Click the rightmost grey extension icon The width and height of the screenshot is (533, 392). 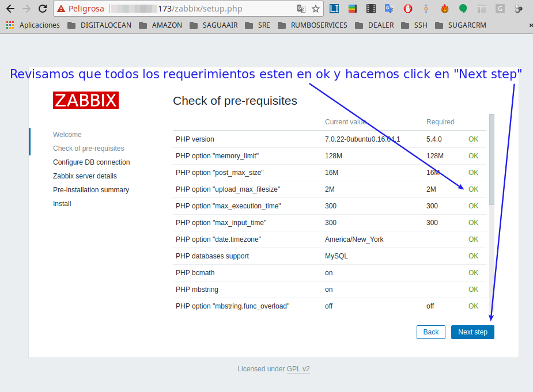click(x=519, y=9)
